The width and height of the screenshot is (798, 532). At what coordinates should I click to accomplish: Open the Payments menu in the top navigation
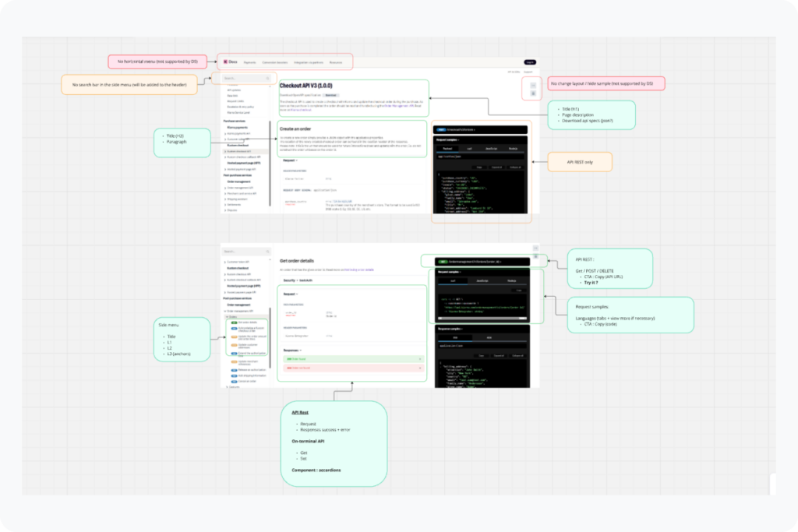coord(249,62)
